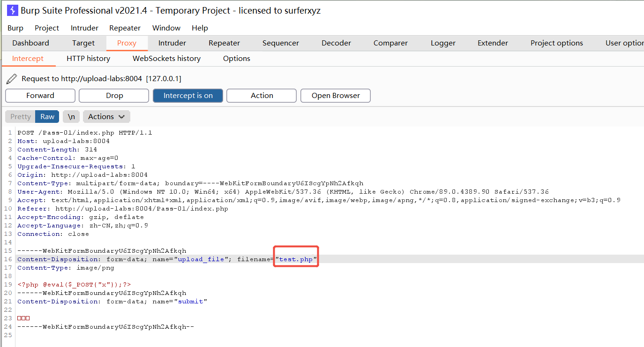Switch to the Pretty view
This screenshot has width=644, height=347.
21,117
